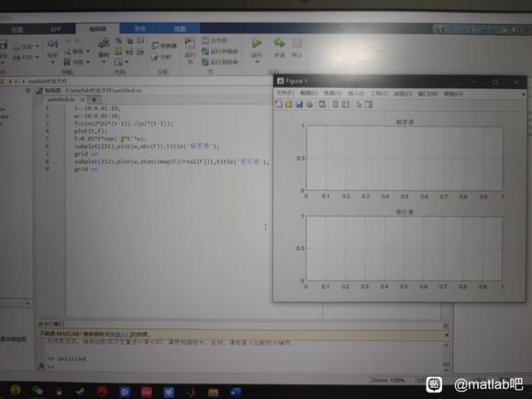Click Property Inspector icon in the Figure 1 toolbar
This screenshot has width=532, height=399.
coord(368,105)
